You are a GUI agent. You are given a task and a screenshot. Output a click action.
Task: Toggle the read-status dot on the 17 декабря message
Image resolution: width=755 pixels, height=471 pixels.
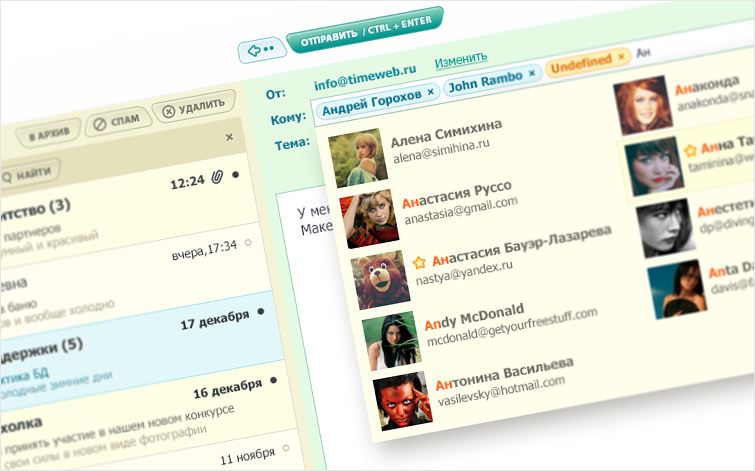[x=261, y=311]
